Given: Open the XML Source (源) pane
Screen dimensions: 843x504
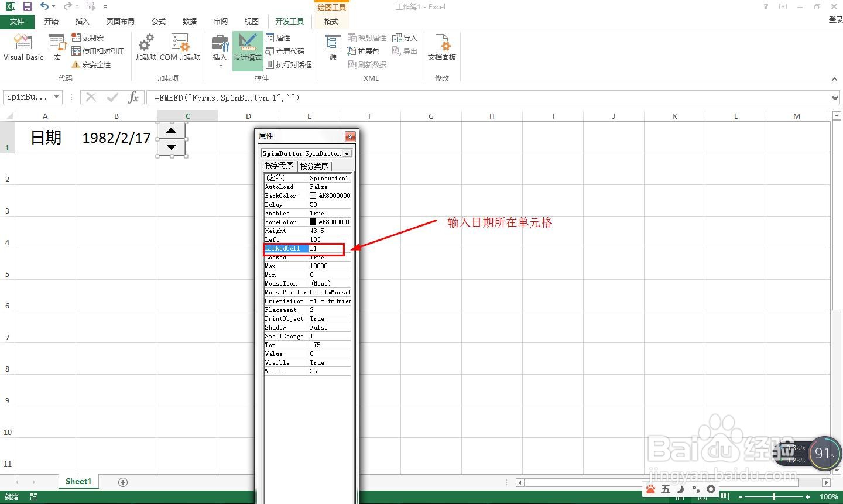Looking at the screenshot, I should pos(333,47).
